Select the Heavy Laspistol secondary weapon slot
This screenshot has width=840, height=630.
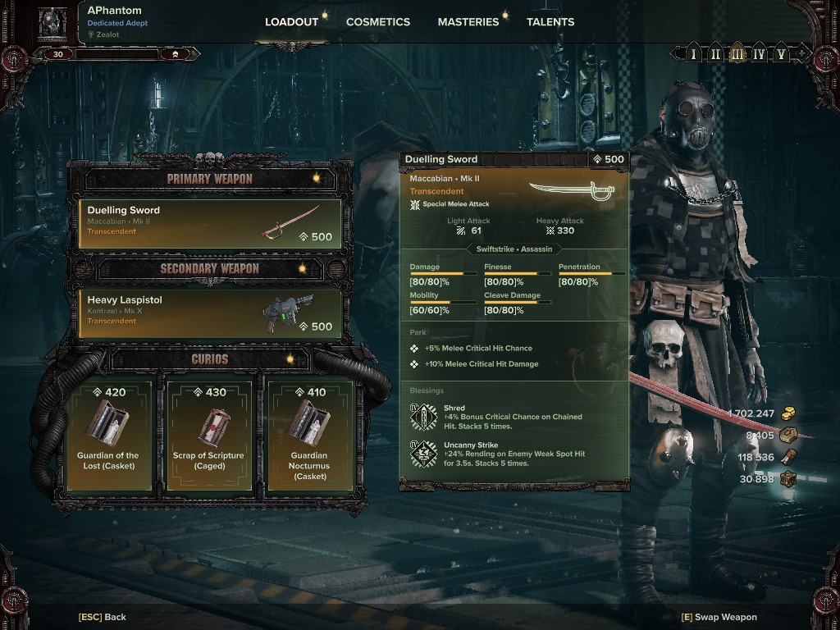(x=210, y=314)
